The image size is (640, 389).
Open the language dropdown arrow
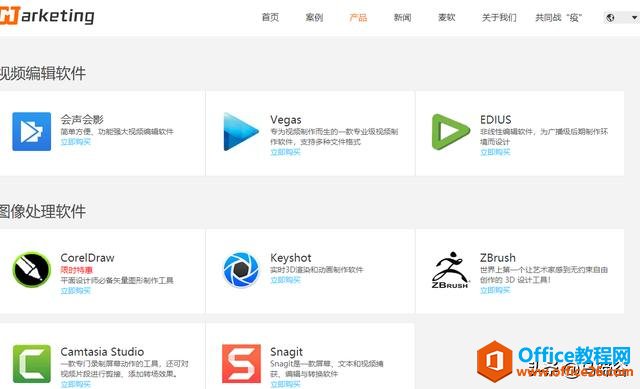634,18
